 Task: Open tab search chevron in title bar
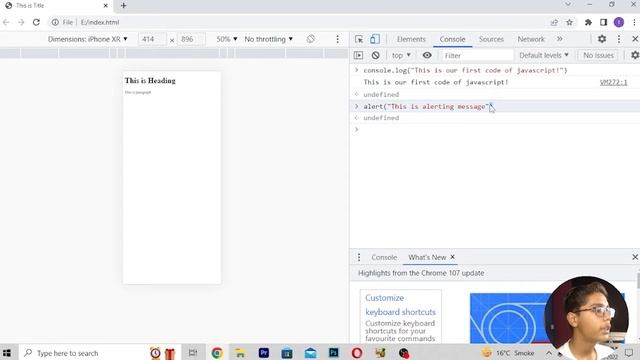point(568,4)
